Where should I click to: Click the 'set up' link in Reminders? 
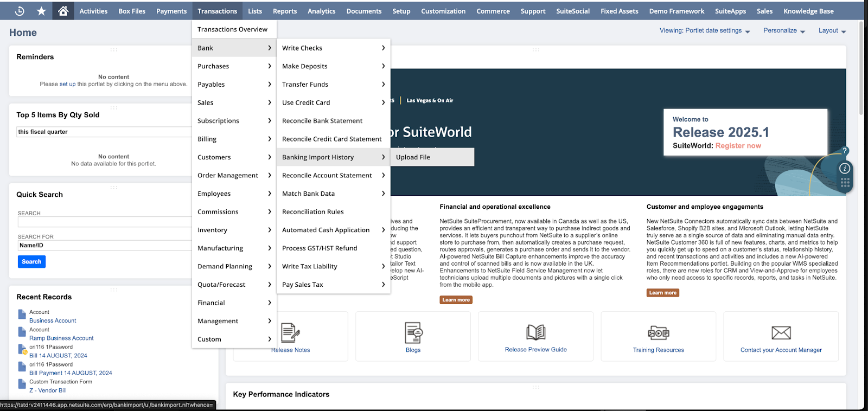pyautogui.click(x=68, y=84)
